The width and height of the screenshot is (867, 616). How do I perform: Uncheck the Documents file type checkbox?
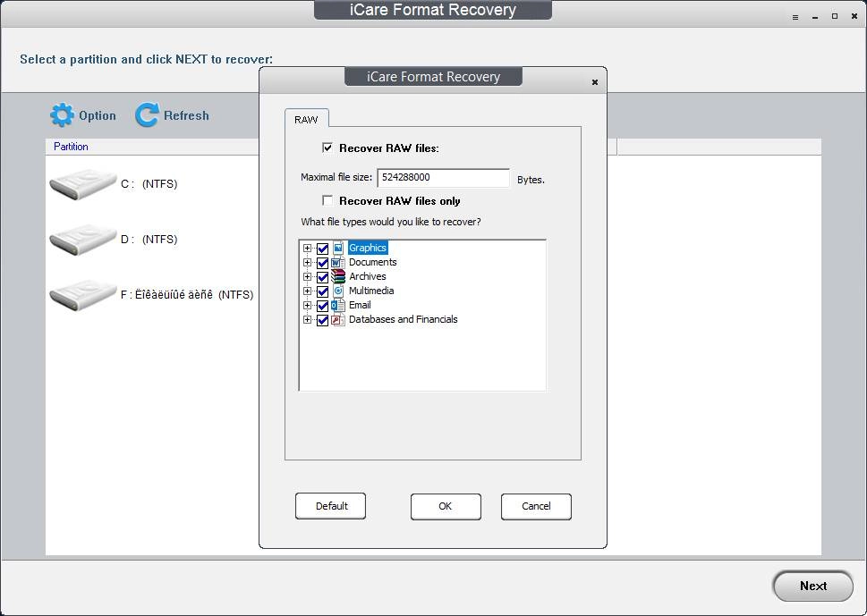[x=322, y=263]
